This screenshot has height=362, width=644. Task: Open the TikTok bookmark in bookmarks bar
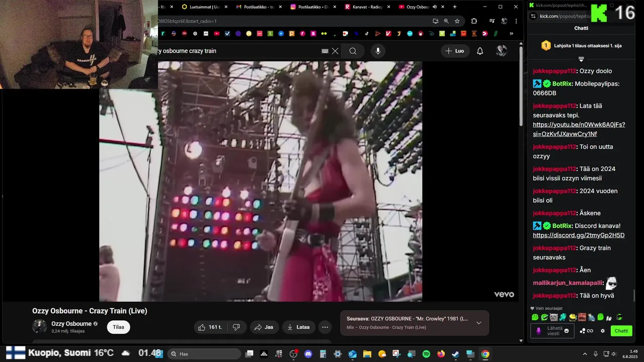point(367,34)
